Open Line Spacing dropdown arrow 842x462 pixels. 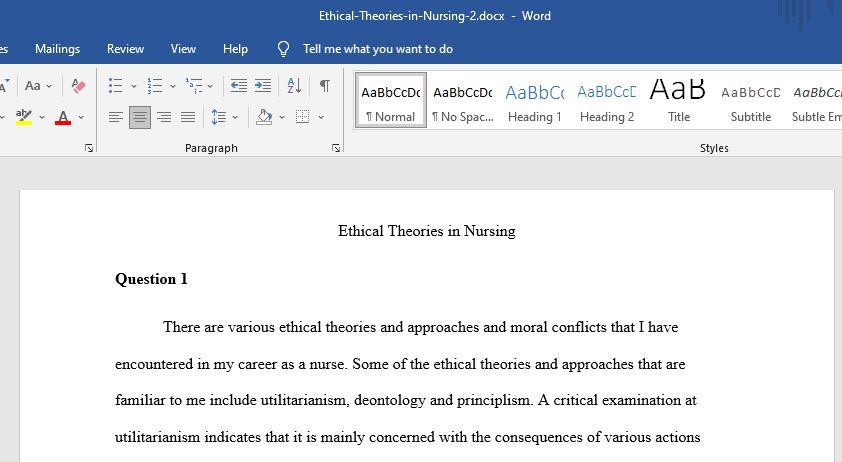[235, 117]
